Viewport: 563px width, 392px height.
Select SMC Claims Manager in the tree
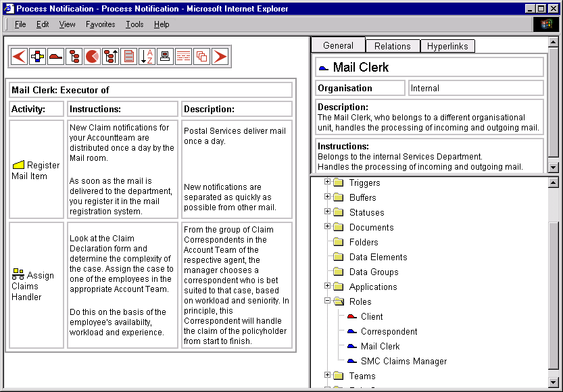(403, 361)
